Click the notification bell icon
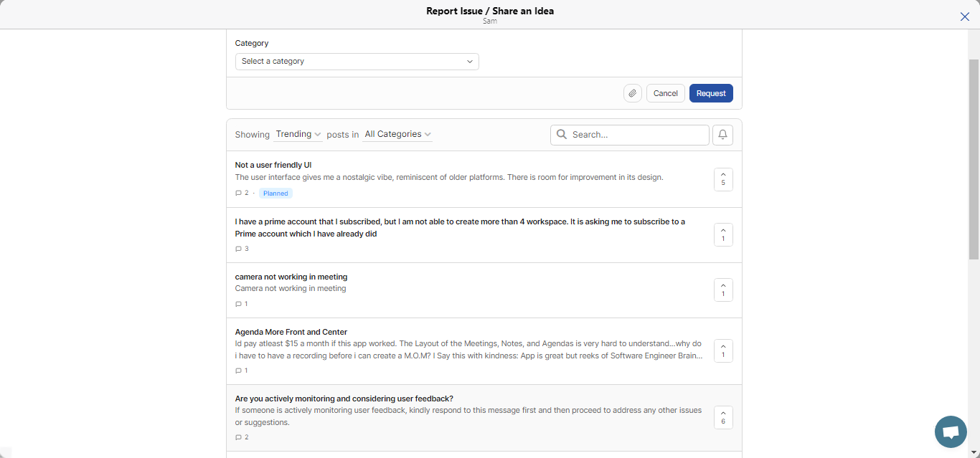The height and width of the screenshot is (458, 980). (722, 135)
